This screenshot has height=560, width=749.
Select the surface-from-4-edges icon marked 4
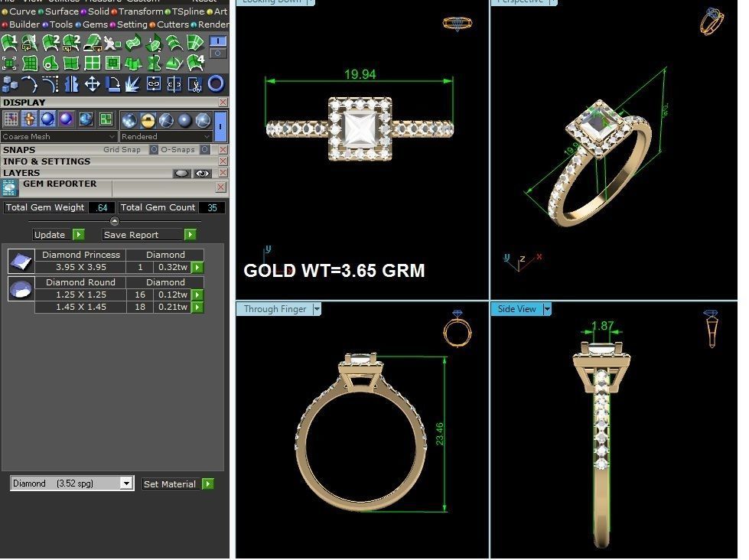tap(195, 63)
